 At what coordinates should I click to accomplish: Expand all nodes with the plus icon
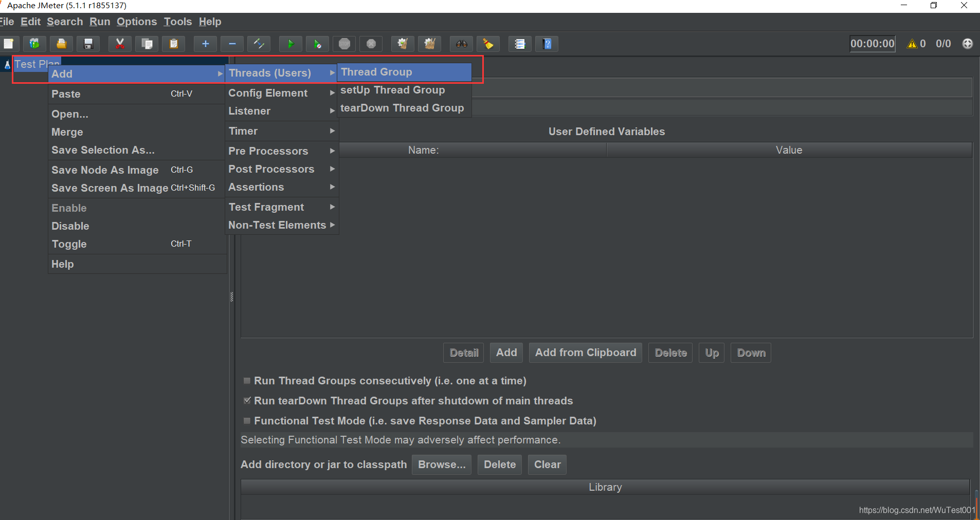(205, 44)
